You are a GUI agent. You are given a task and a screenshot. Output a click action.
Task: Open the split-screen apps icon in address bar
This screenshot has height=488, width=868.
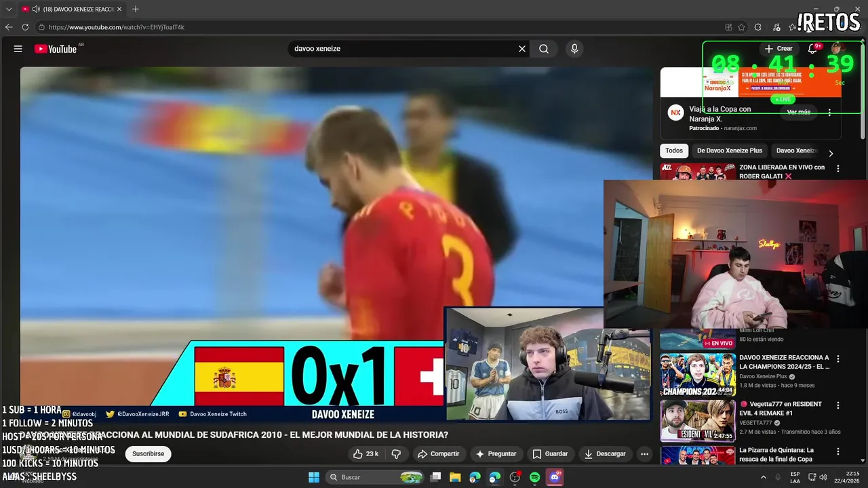[728, 27]
